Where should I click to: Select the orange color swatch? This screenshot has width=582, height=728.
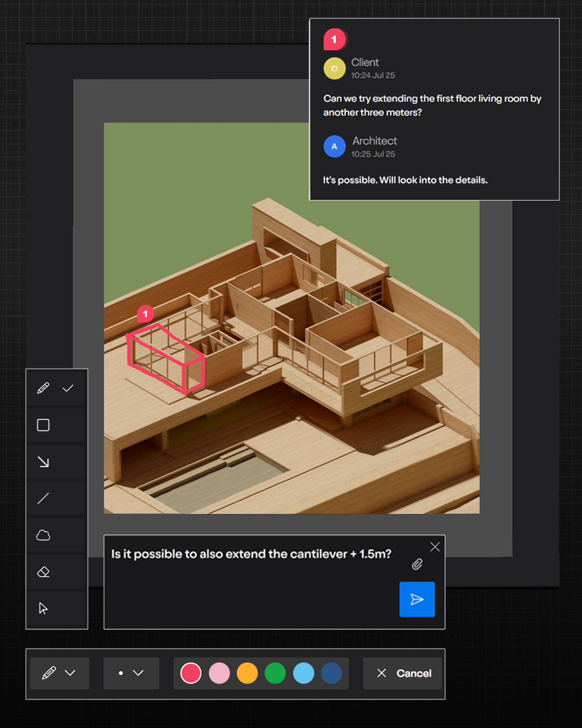click(247, 673)
